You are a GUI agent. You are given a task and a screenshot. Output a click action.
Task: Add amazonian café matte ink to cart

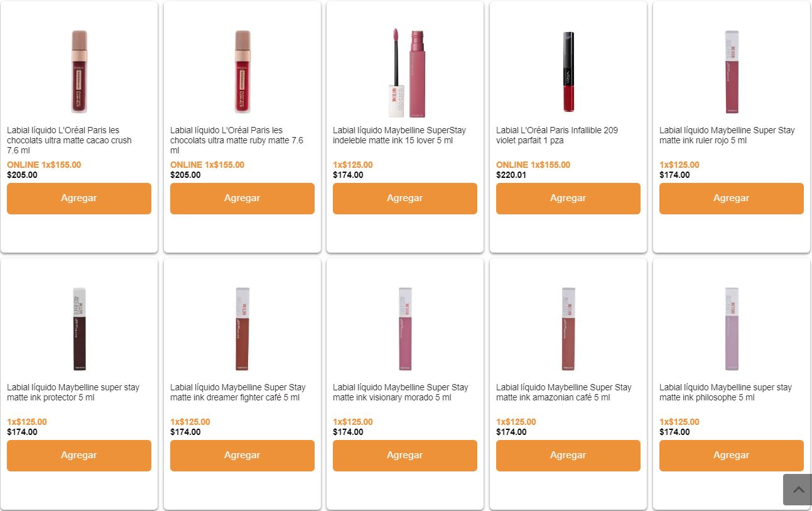point(568,456)
